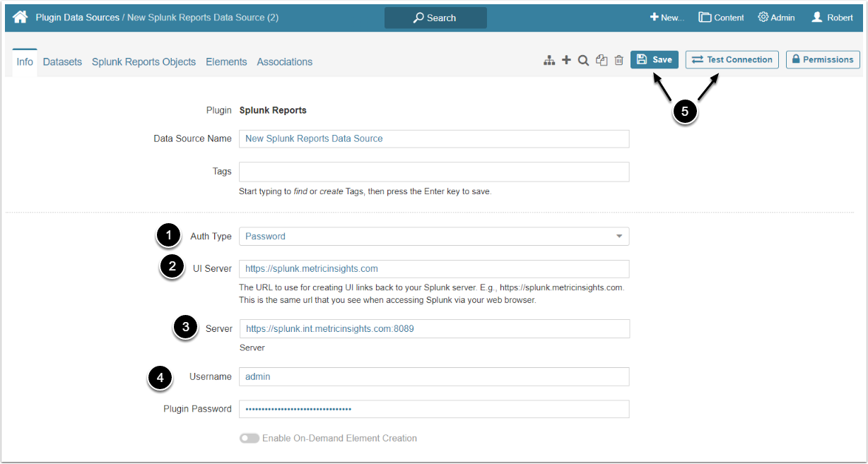The image size is (868, 464).
Task: Go to the home page icon
Action: pos(20,17)
